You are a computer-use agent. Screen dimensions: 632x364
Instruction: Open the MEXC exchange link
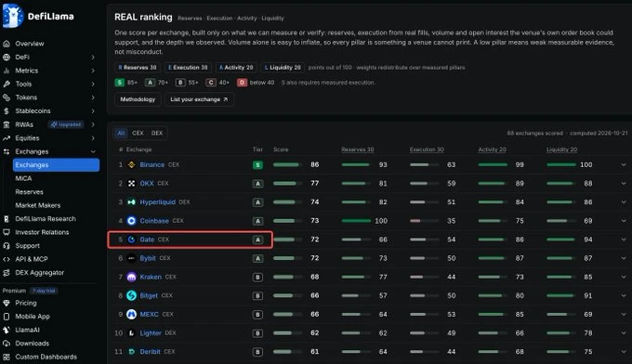click(149, 315)
